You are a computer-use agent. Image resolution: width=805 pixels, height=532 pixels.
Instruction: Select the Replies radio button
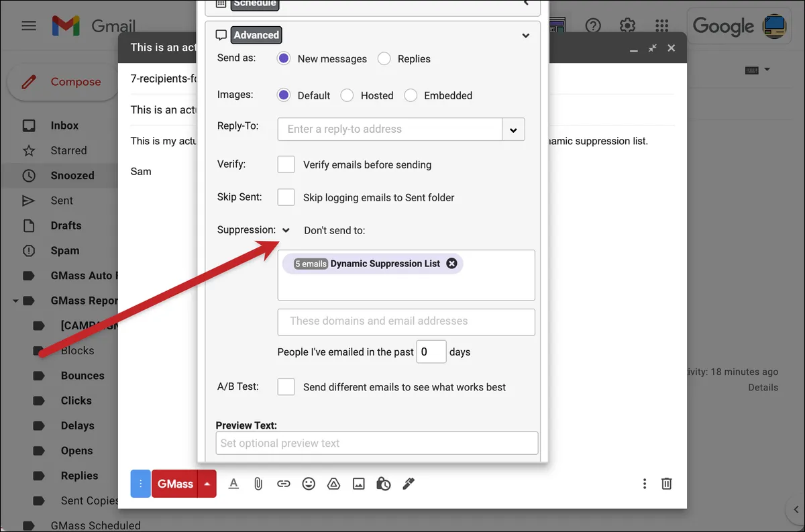pyautogui.click(x=384, y=59)
